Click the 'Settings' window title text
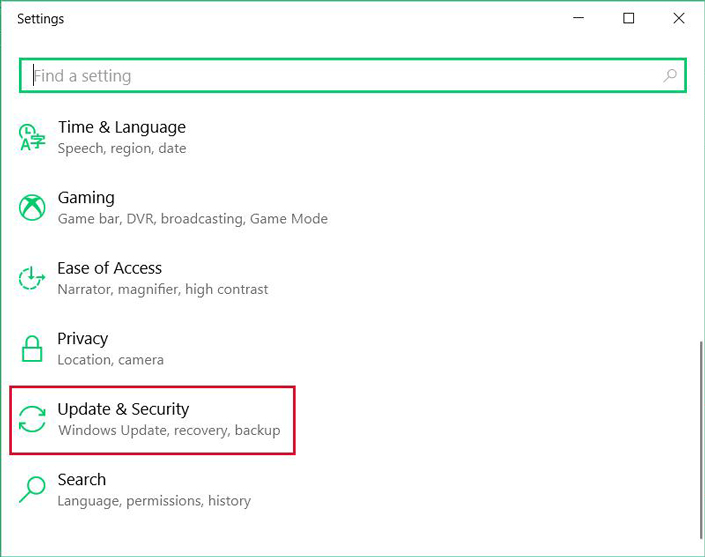 pyautogui.click(x=40, y=19)
